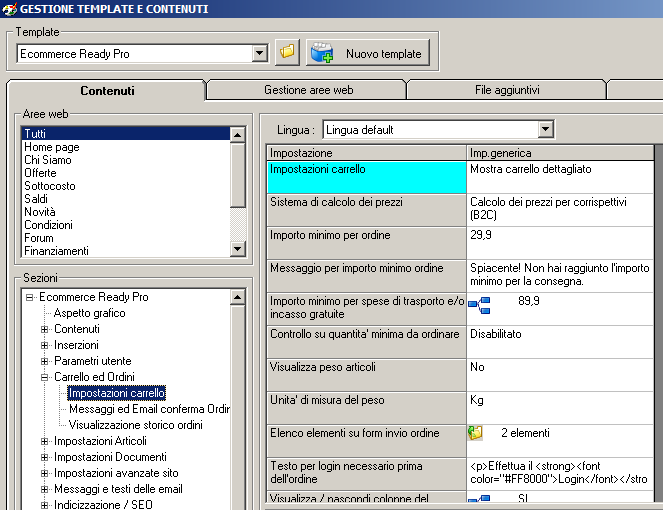Select Carrello ed Ordini tree label
This screenshot has width=663, height=510.
tap(94, 377)
